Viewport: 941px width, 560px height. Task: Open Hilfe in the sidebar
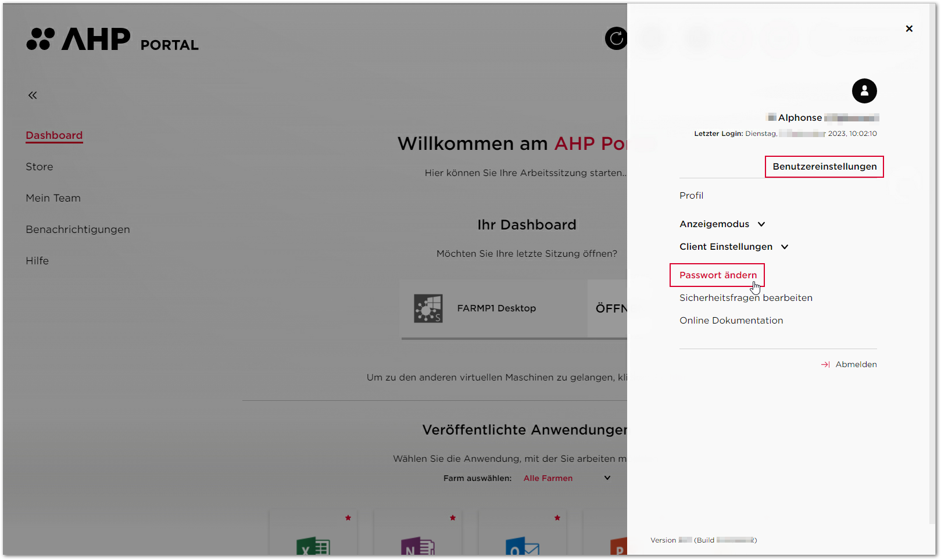click(37, 261)
